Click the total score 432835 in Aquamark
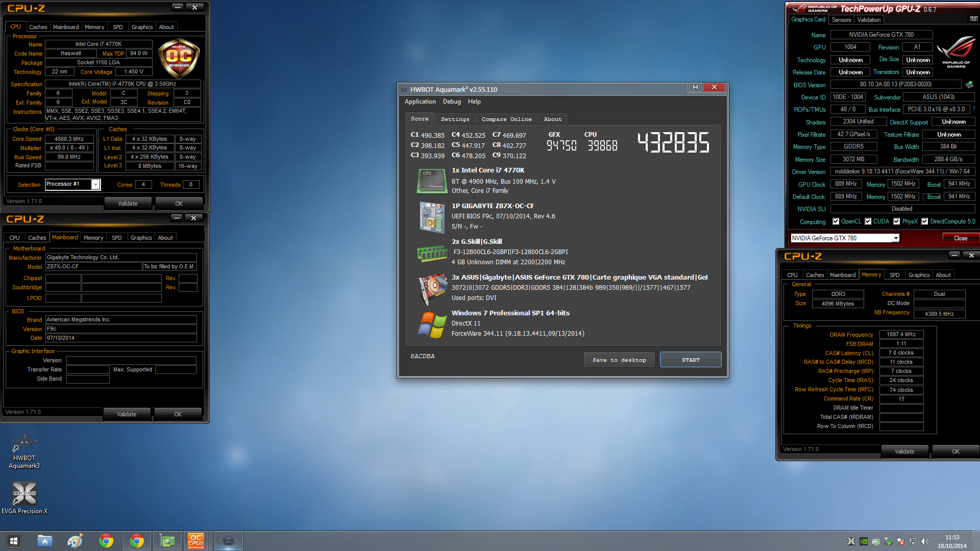 [x=673, y=142]
